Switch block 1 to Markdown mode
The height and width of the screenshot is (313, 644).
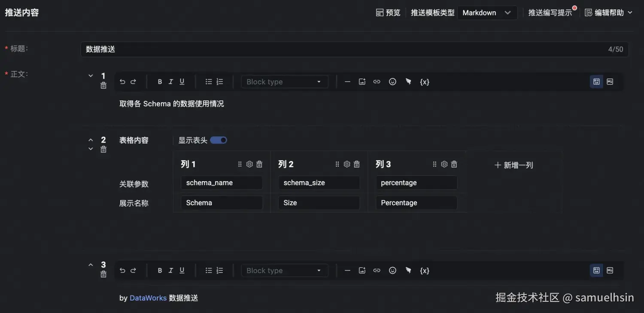[x=610, y=81]
